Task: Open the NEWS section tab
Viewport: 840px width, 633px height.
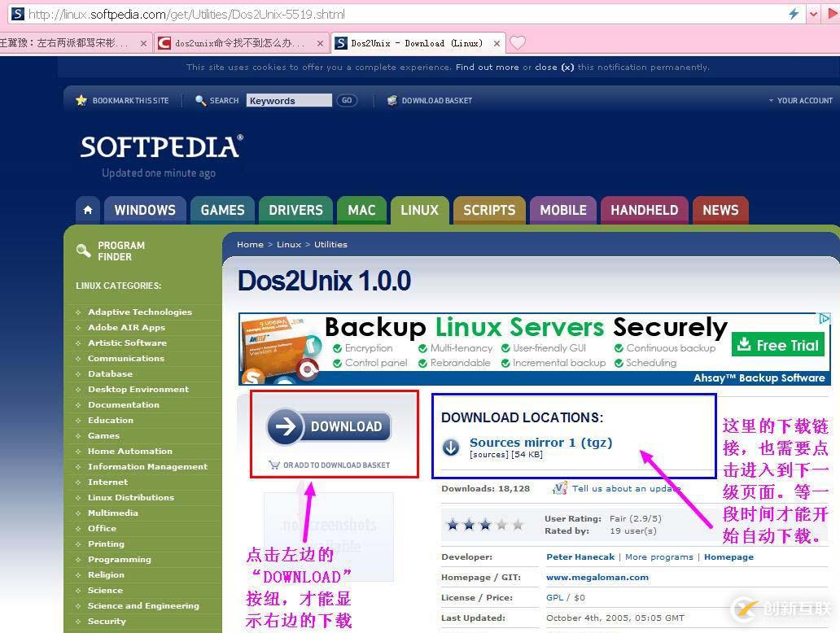Action: pos(720,210)
